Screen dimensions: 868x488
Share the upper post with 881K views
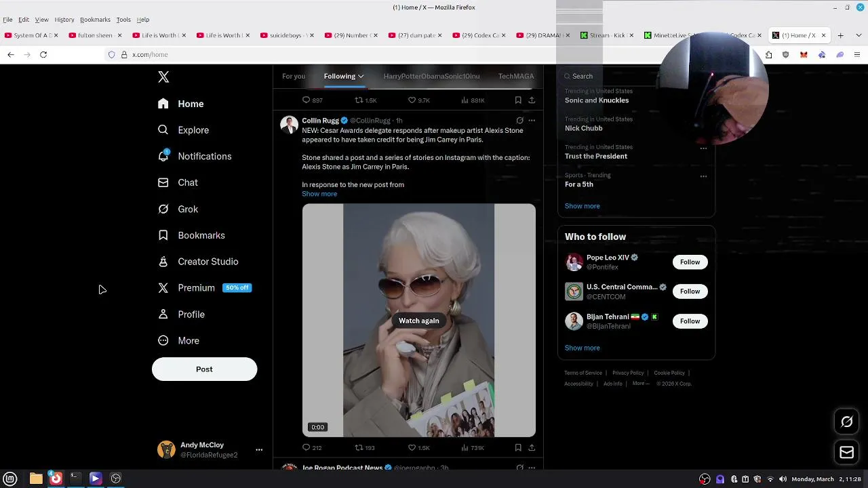click(532, 100)
